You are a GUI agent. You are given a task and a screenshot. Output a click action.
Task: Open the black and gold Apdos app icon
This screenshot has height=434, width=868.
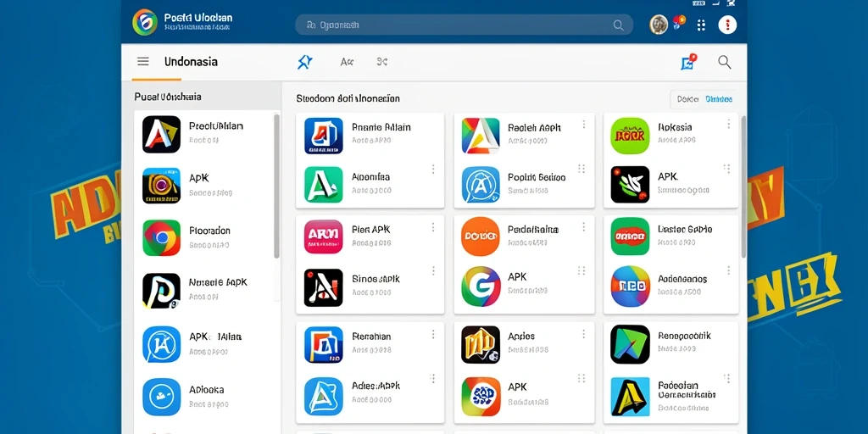point(481,345)
